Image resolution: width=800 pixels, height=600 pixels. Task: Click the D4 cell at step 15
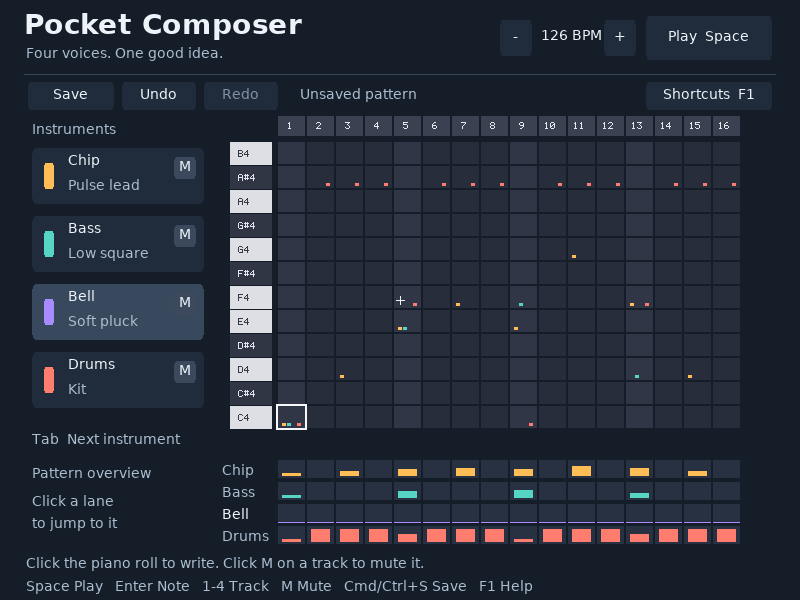point(697,369)
